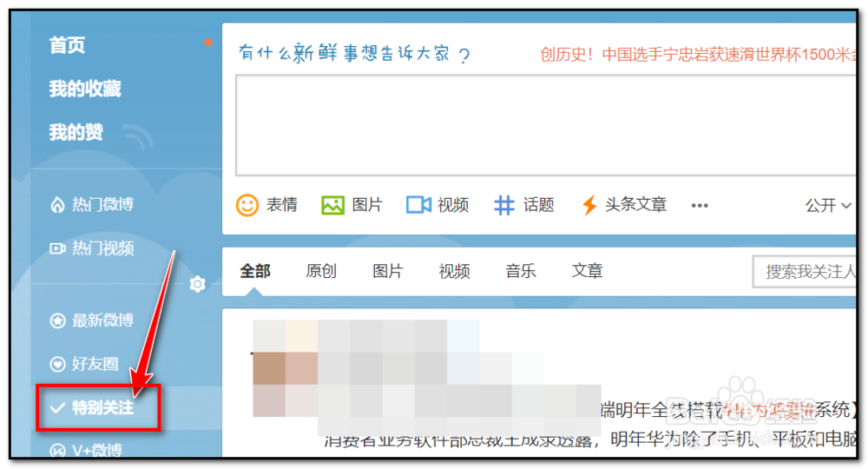Click the 图片 upload label in composer

coord(367,205)
